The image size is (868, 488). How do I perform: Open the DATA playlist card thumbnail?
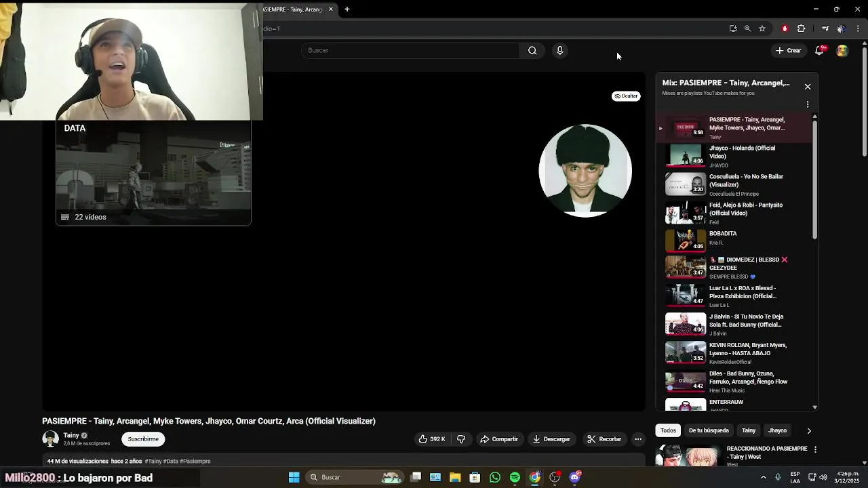coord(153,173)
